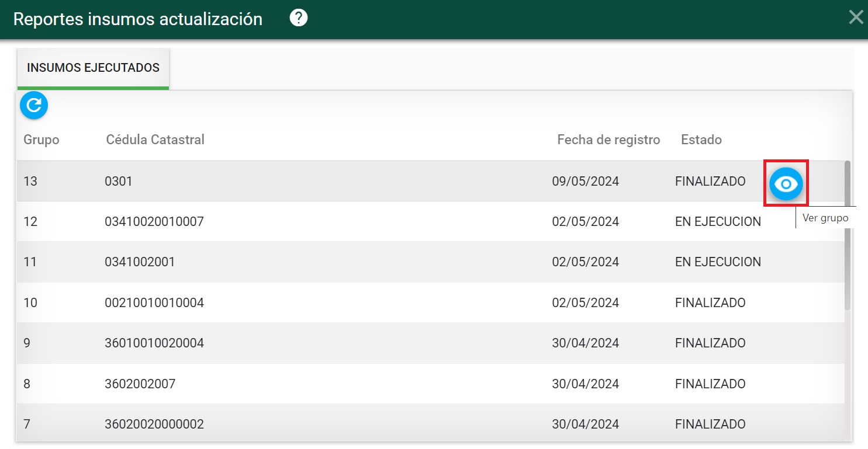Viewport: 868px width, 449px height.
Task: Click EN EJECUCION status of group 11
Action: [718, 262]
